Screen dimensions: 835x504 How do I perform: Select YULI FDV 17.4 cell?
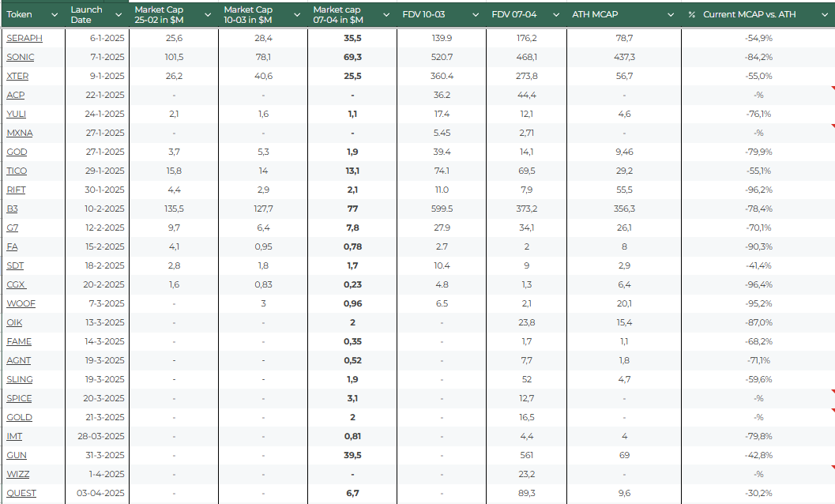tap(442, 114)
